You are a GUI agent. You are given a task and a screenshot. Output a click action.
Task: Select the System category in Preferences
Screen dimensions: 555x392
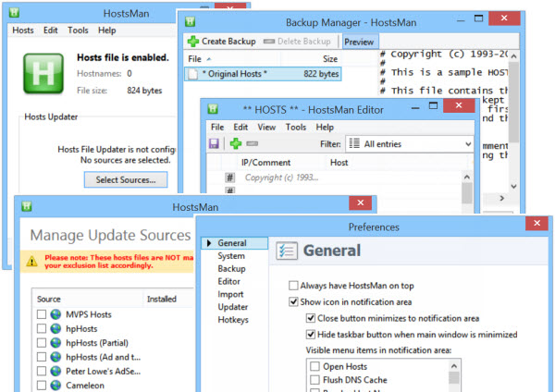pos(231,256)
